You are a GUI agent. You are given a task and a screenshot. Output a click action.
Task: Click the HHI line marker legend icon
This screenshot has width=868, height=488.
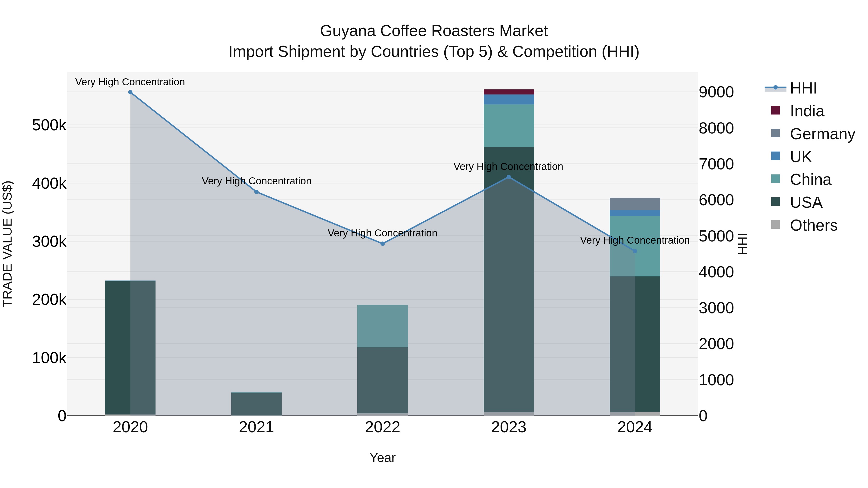[x=775, y=88]
